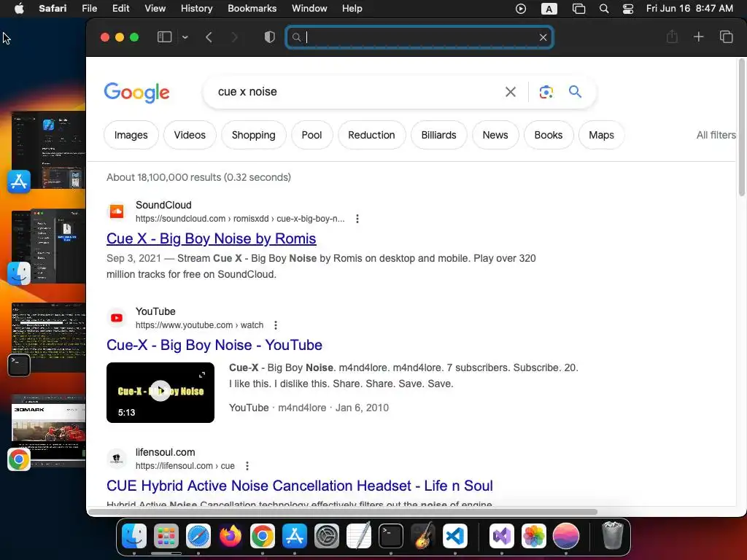Viewport: 747px width, 560px height.
Task: Switch to News results
Action: coord(495,135)
